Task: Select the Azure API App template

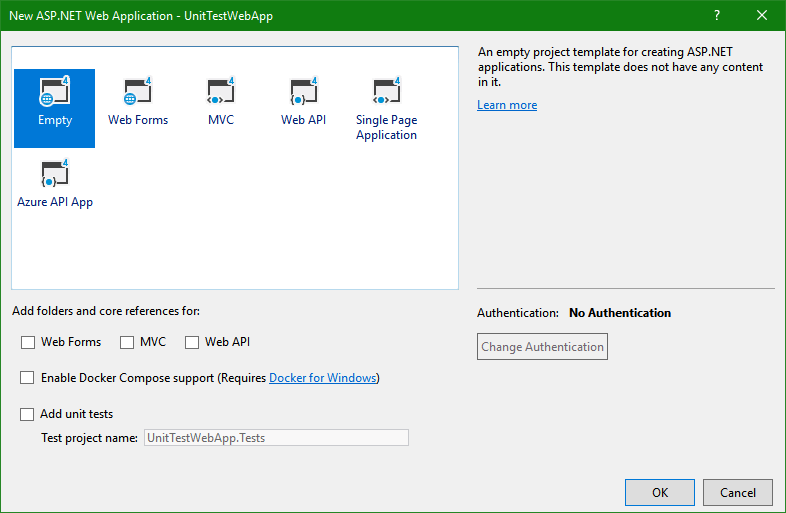Action: coord(55,176)
